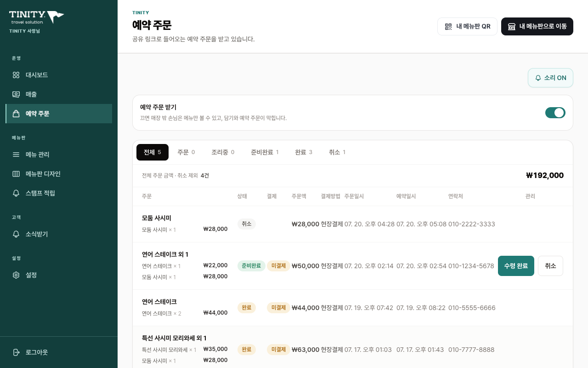
Task: Click the 예약 주문 shopping bag icon
Action: click(x=16, y=114)
